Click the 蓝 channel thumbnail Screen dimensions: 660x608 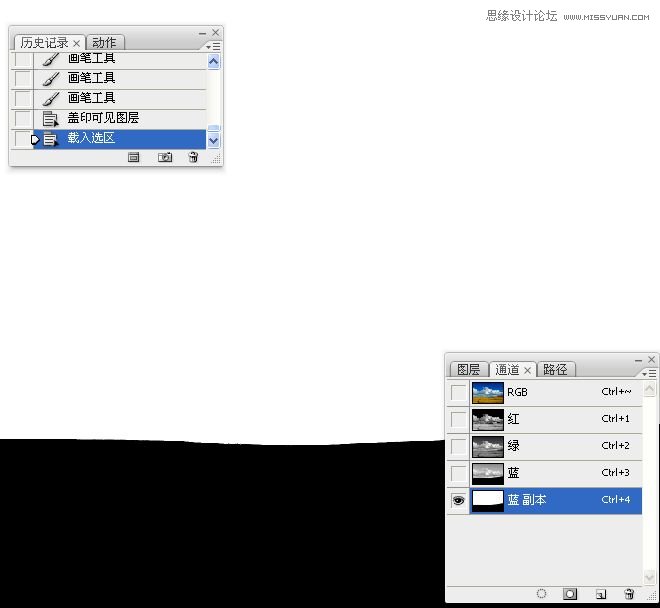pos(487,473)
